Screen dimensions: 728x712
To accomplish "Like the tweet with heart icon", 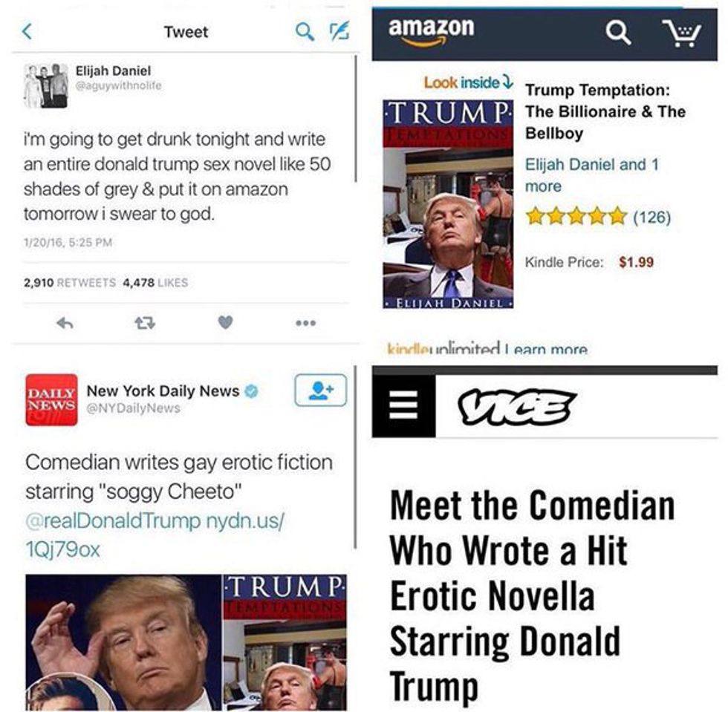I will [x=225, y=322].
